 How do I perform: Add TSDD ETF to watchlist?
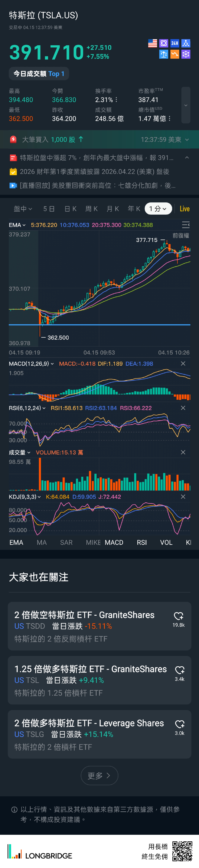pyautogui.click(x=179, y=616)
